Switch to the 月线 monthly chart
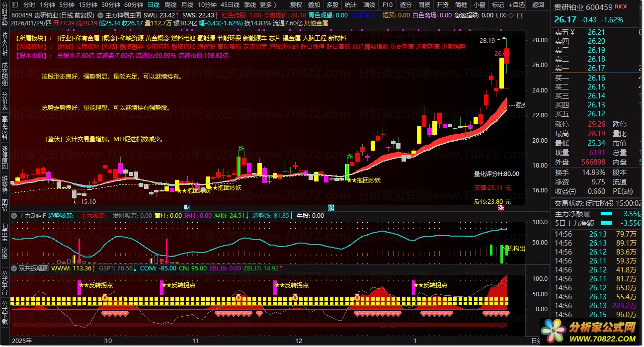The height and width of the screenshot is (347, 644). 187,4
